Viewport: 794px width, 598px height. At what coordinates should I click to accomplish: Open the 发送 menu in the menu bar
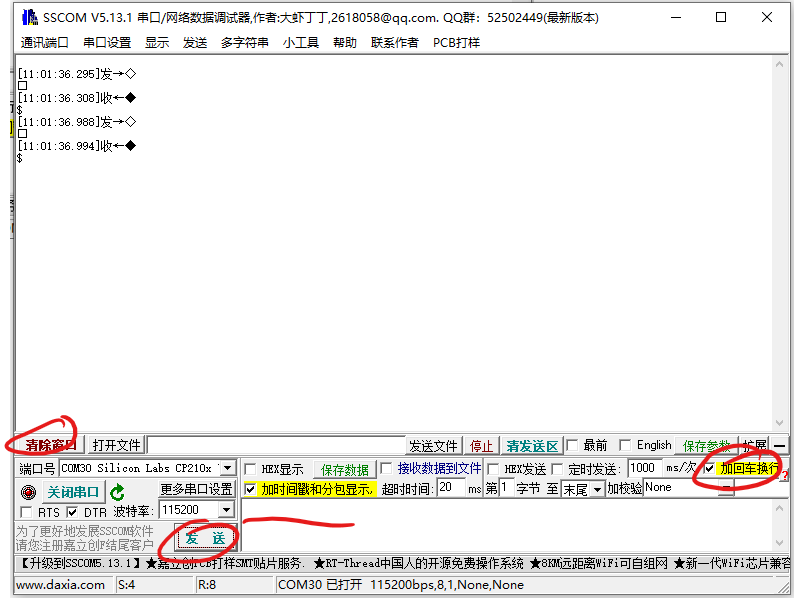pos(195,43)
